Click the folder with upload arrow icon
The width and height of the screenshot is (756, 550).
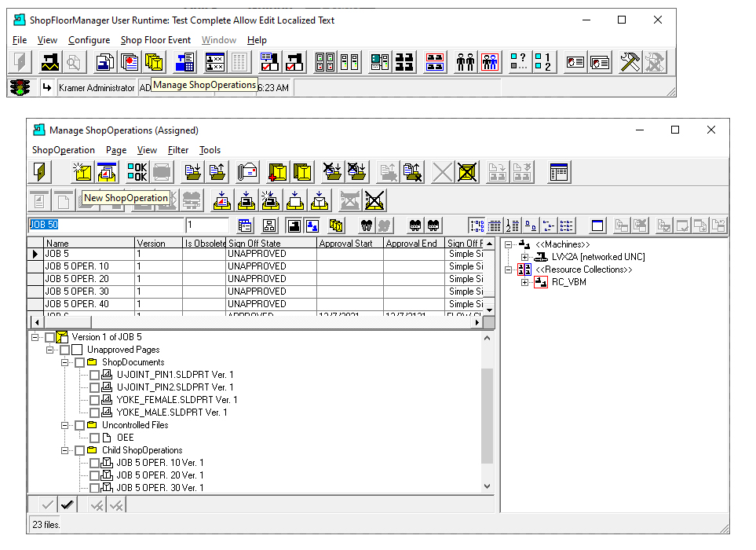coord(217,172)
